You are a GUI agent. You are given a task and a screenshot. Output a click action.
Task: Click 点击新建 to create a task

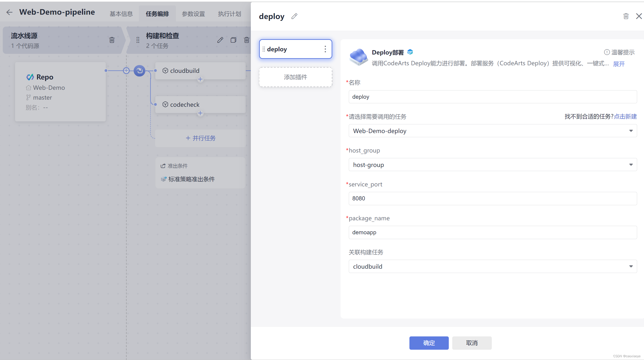tap(625, 116)
